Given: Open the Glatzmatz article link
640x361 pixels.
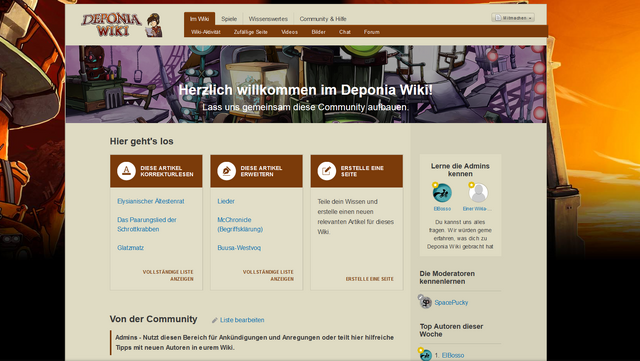Looking at the screenshot, I should click(130, 248).
